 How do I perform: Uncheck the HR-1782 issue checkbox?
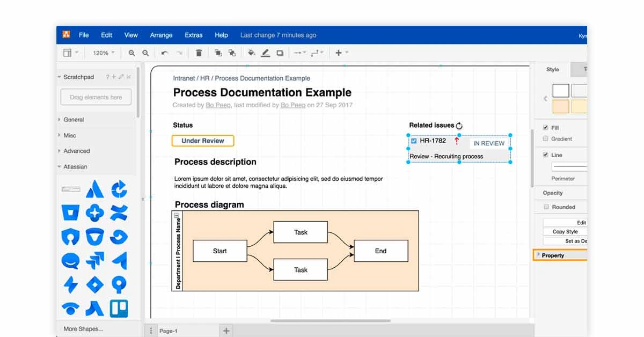click(414, 141)
